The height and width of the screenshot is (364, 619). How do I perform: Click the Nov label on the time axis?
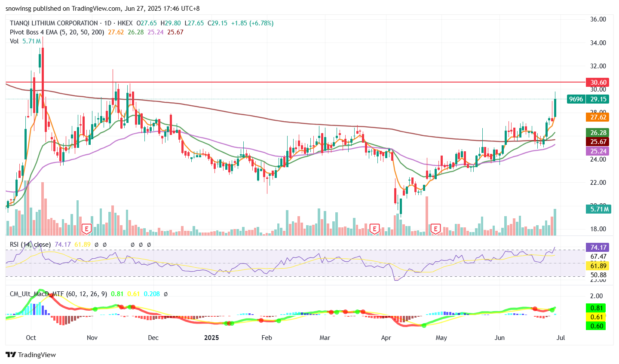tap(92, 338)
